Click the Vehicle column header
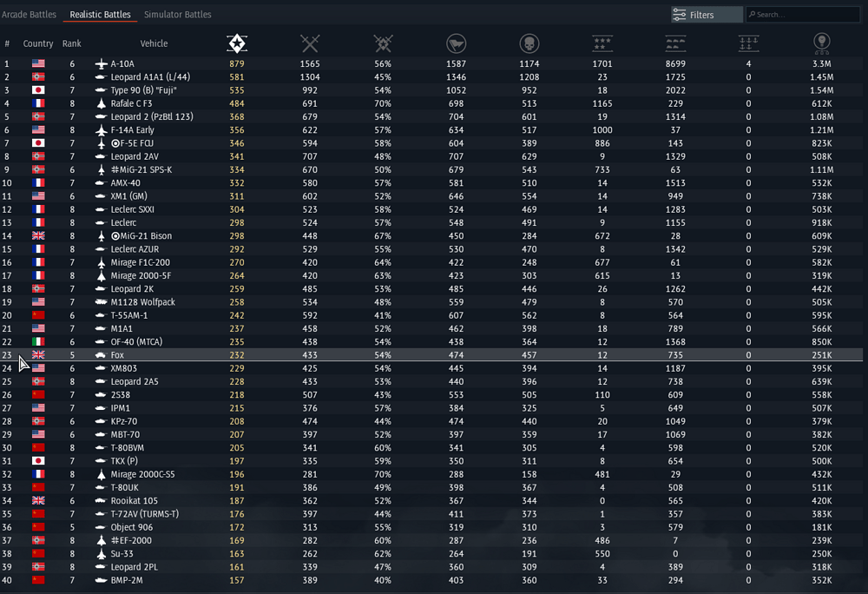The height and width of the screenshot is (594, 868). pyautogui.click(x=154, y=43)
